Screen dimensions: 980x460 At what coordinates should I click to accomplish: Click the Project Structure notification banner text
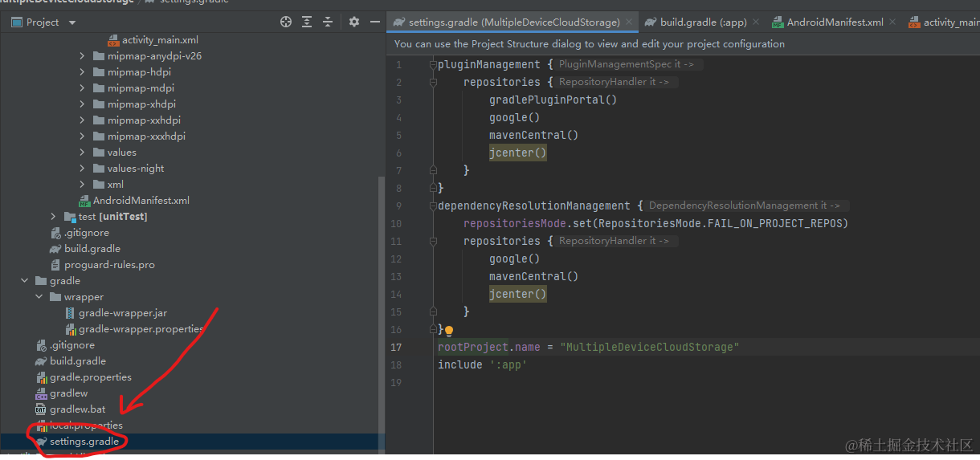coord(590,44)
